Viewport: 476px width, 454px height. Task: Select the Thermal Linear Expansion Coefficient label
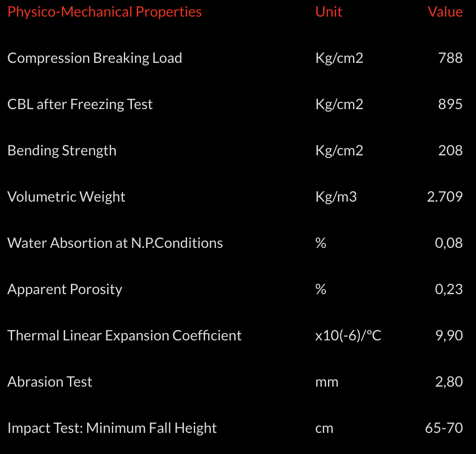(x=124, y=335)
